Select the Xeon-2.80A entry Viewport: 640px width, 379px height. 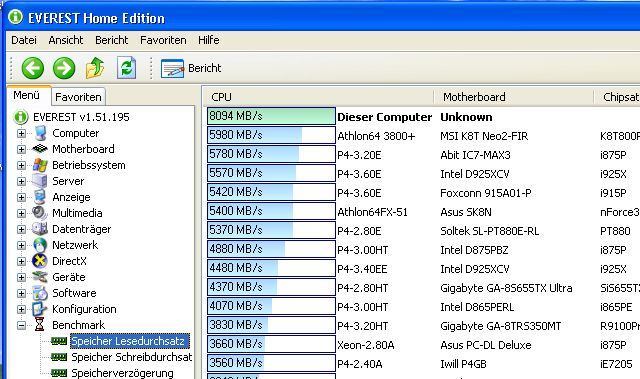pos(366,346)
